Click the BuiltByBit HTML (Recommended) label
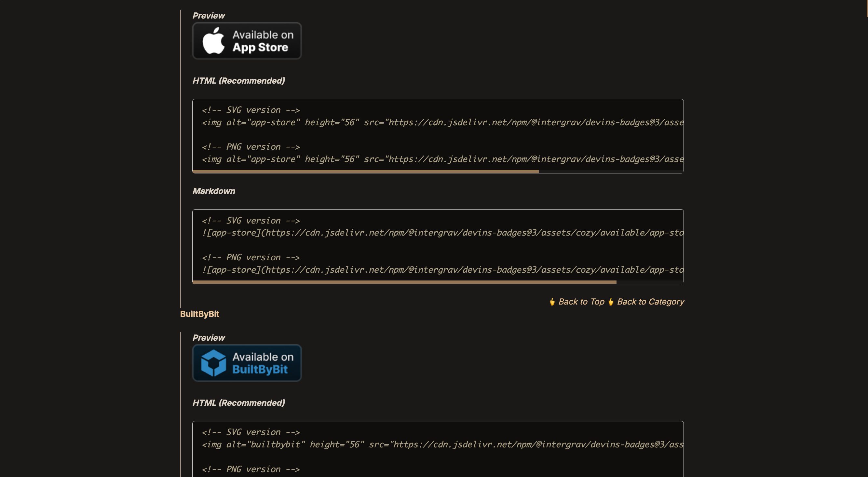This screenshot has width=868, height=477. (x=238, y=403)
